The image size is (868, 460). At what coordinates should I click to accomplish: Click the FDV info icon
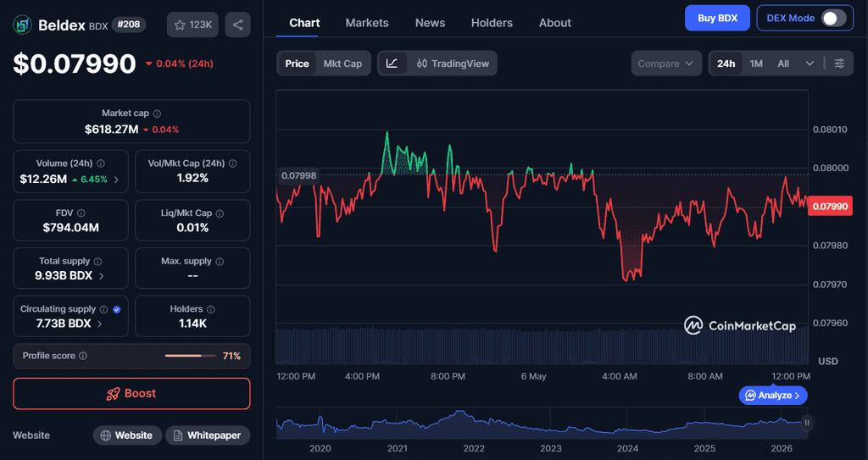pos(81,213)
